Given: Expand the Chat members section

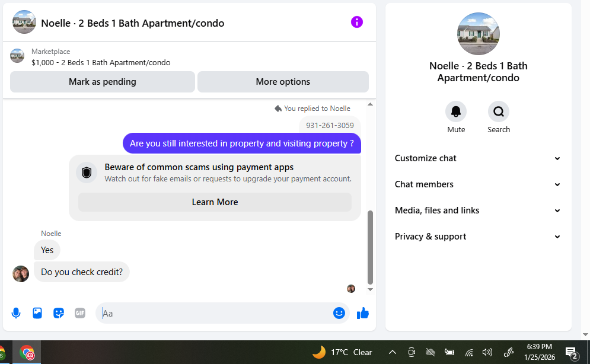Looking at the screenshot, I should pos(478,184).
